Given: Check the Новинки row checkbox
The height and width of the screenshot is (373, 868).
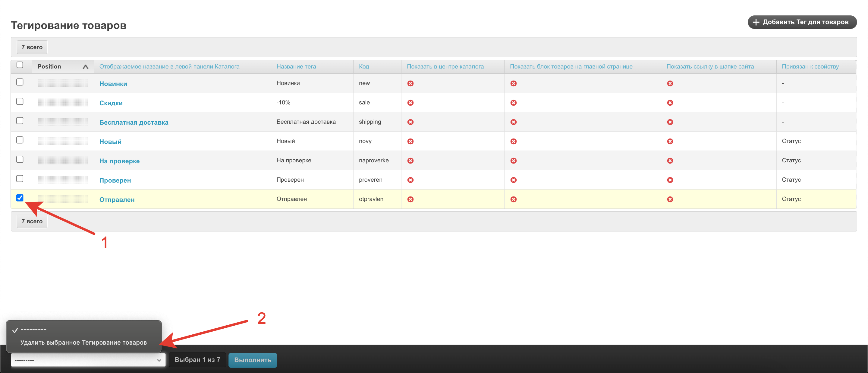Looking at the screenshot, I should tap(20, 82).
